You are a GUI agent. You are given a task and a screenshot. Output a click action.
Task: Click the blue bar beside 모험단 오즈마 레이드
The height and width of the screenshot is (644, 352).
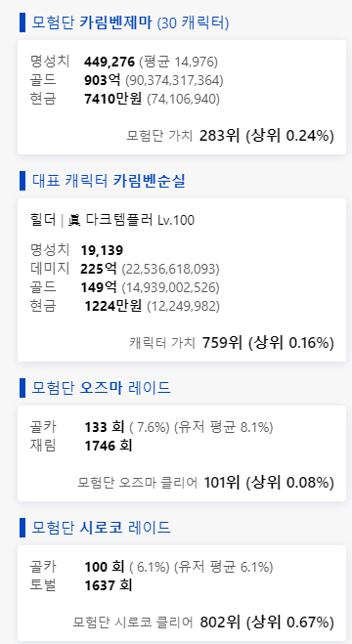point(22,388)
